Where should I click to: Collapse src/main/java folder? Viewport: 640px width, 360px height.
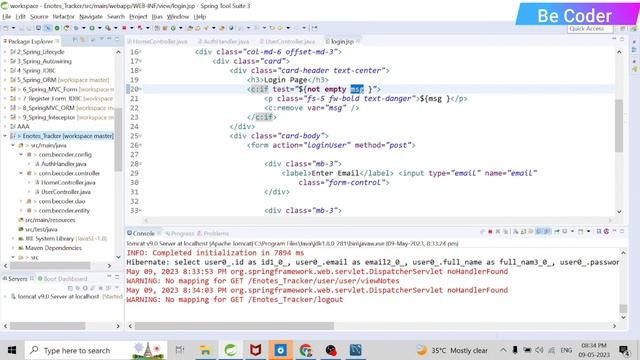pyautogui.click(x=13, y=145)
